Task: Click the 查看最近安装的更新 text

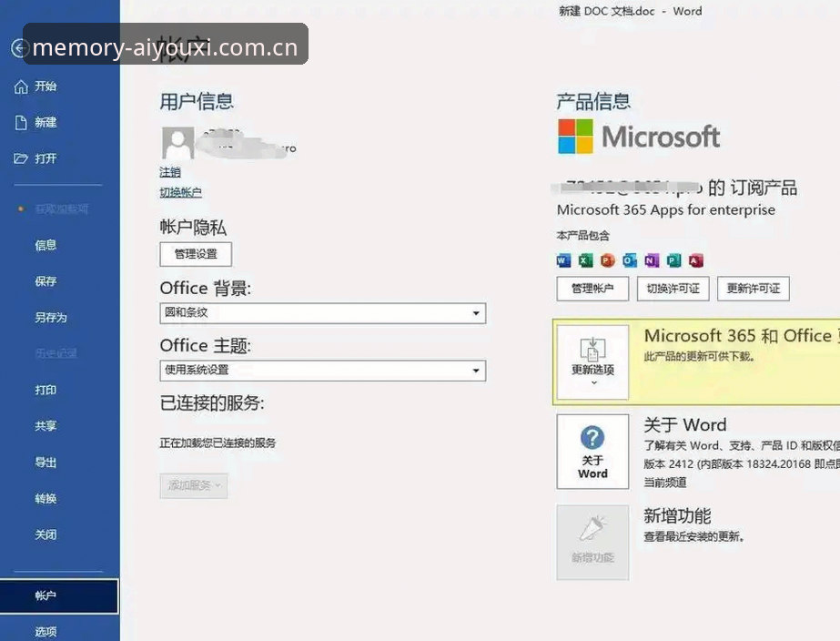Action: point(693,536)
